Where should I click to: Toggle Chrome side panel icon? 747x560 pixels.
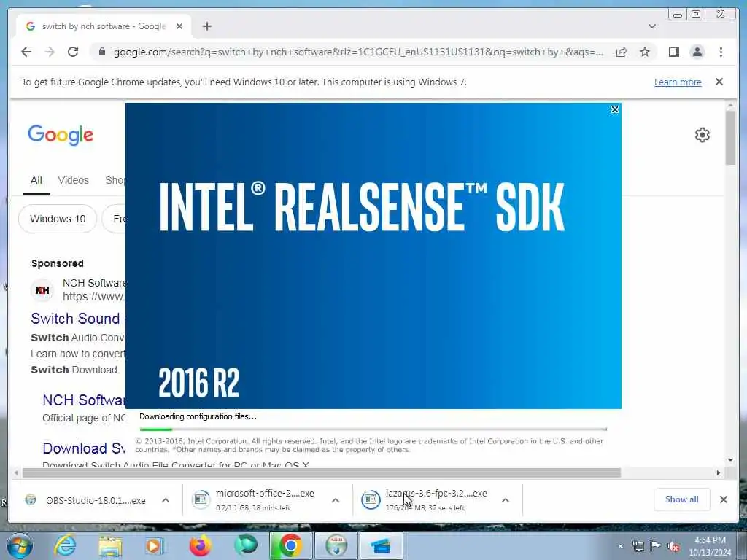point(673,52)
